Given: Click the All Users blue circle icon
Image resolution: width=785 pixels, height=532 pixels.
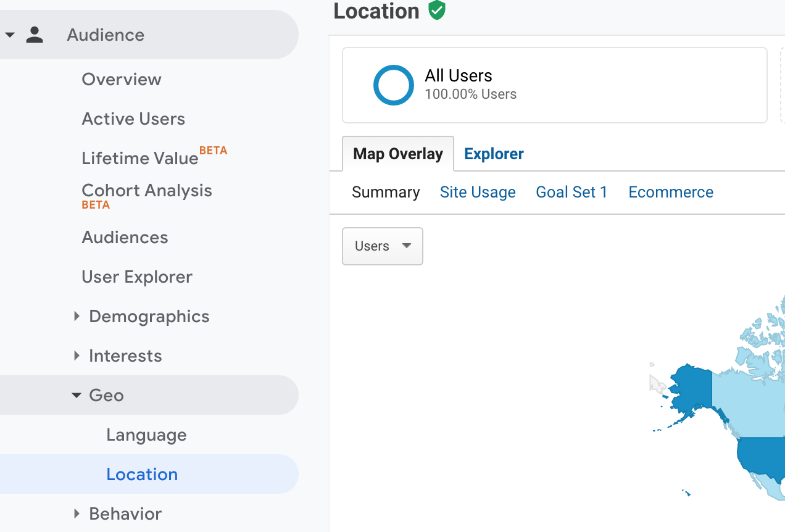Looking at the screenshot, I should [393, 85].
